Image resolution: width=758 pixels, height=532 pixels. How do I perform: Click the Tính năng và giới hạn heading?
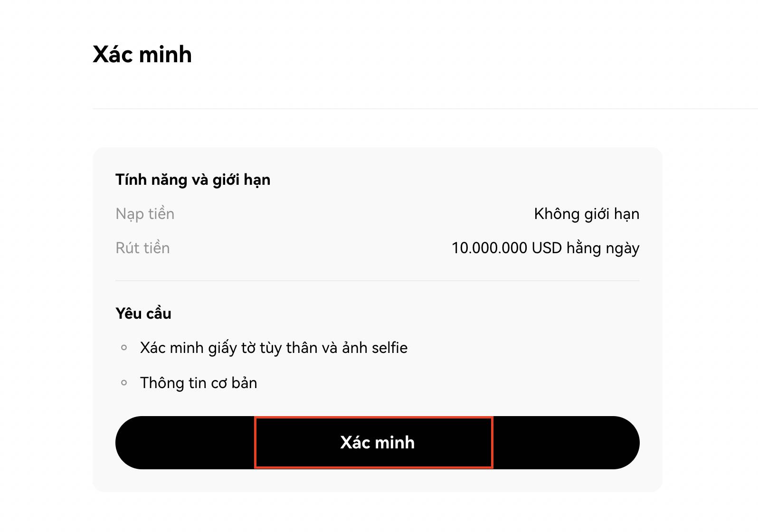pyautogui.click(x=193, y=180)
